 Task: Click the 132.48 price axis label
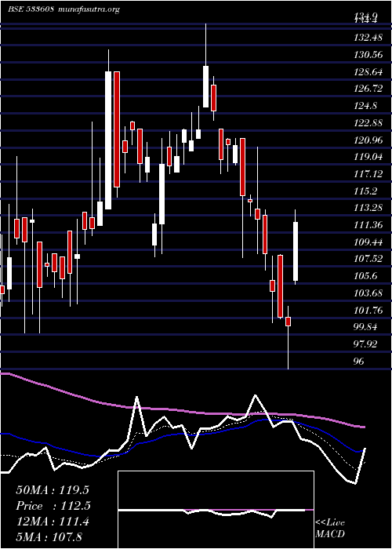point(368,37)
